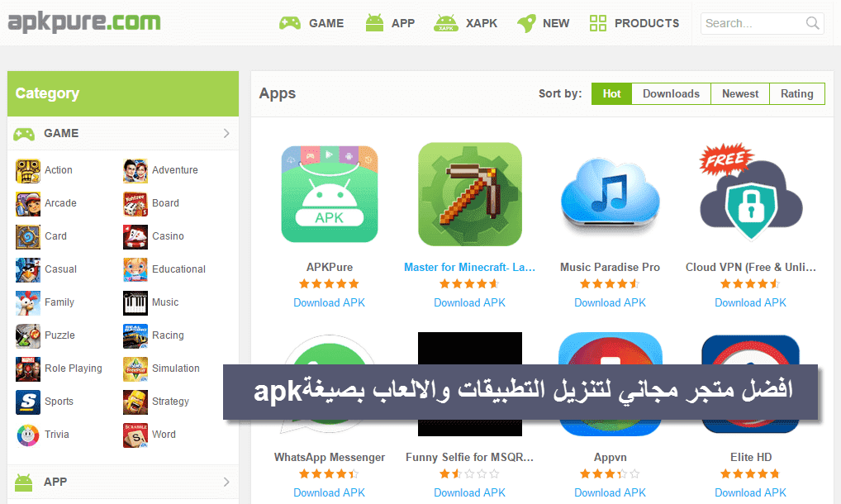Screen dimensions: 841x504
Task: Sort apps by Rating
Action: (797, 94)
